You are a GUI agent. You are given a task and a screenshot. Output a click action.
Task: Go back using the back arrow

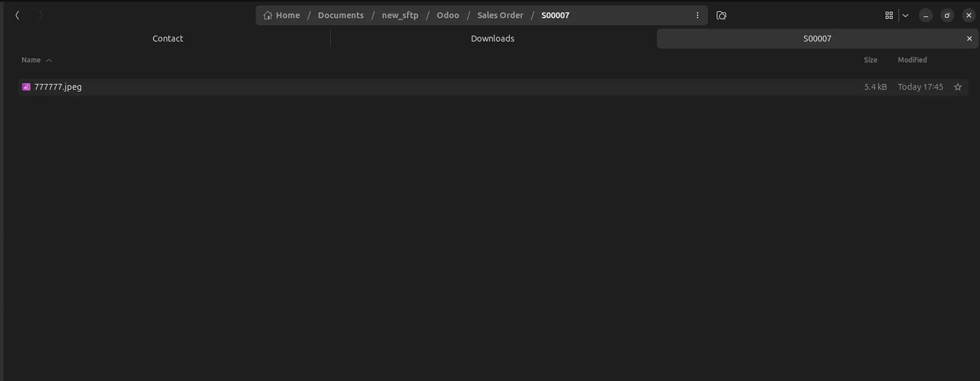pyautogui.click(x=17, y=15)
